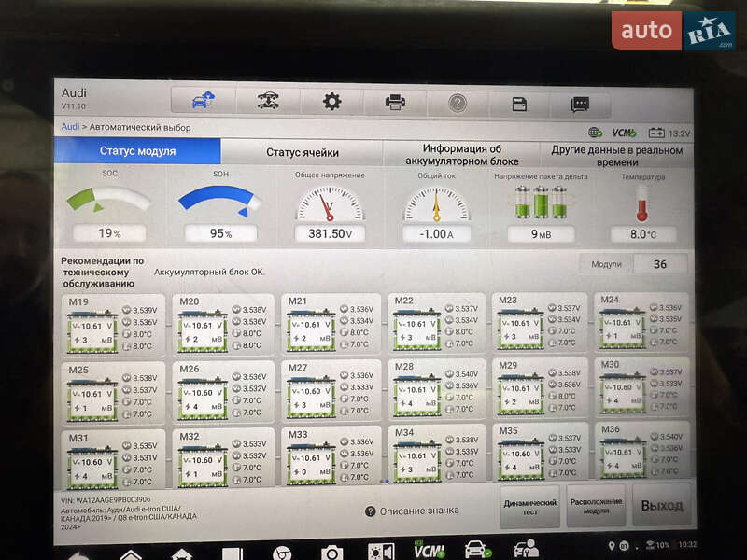
Task: Open the Описание значка legend link
Action: tap(412, 511)
